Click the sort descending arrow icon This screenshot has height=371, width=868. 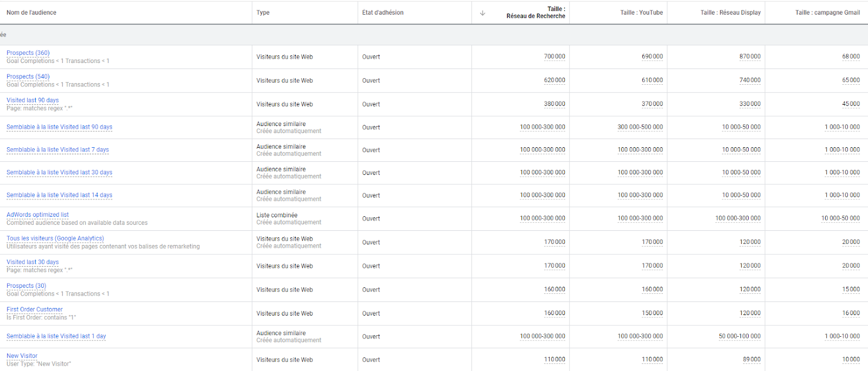pos(482,13)
